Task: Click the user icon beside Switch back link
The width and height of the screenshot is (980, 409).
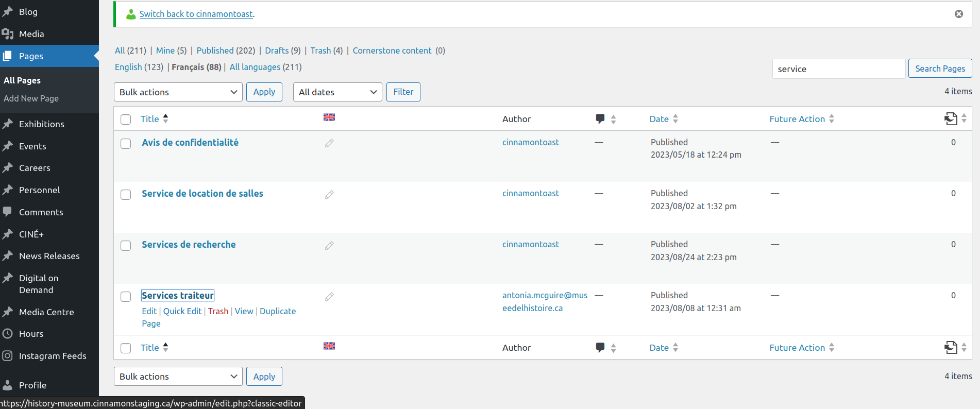Action: tap(131, 14)
